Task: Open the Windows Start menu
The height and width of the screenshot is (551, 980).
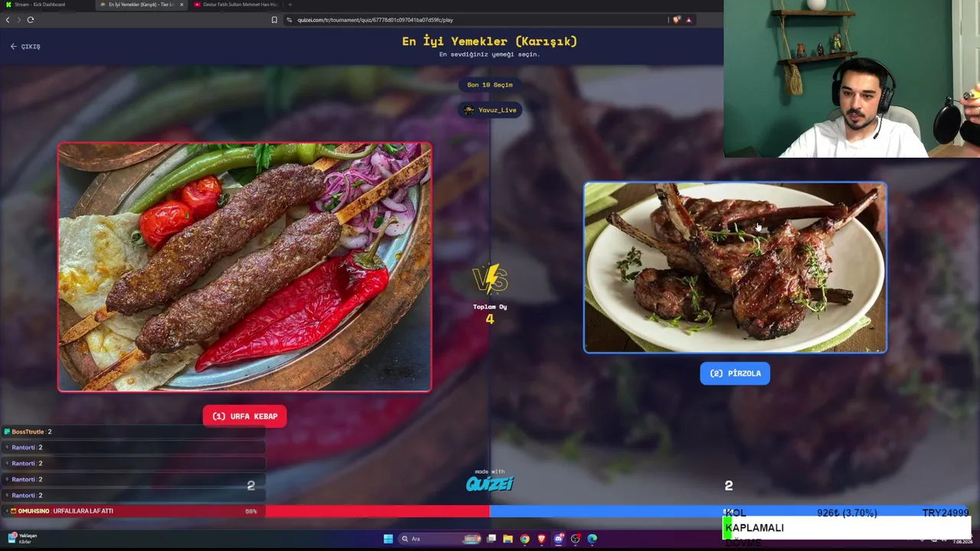Action: (388, 539)
